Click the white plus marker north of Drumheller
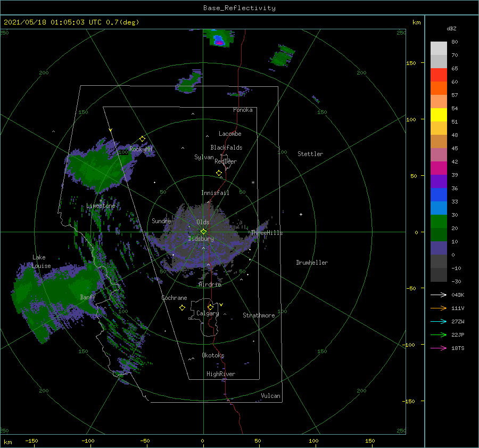This screenshot has width=479, height=448. [x=301, y=214]
